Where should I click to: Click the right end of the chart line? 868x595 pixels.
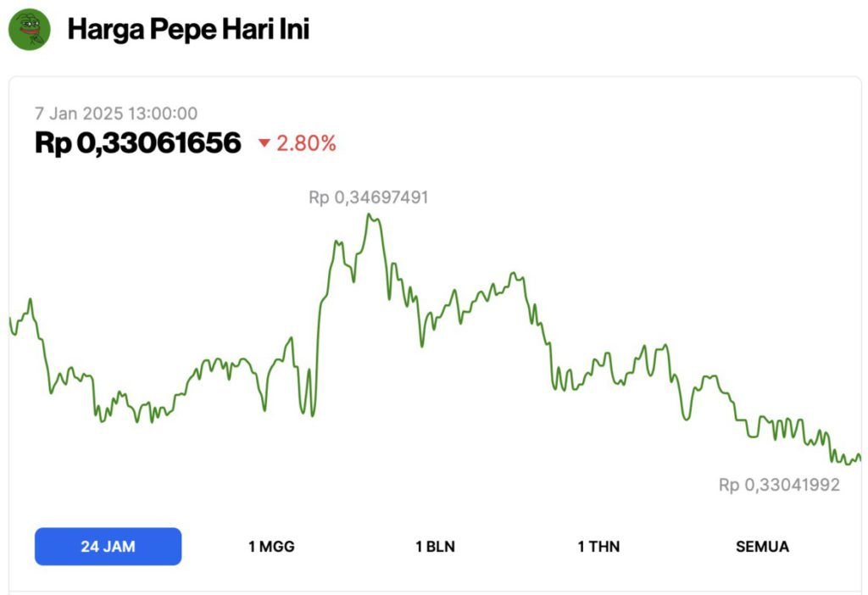(860, 458)
